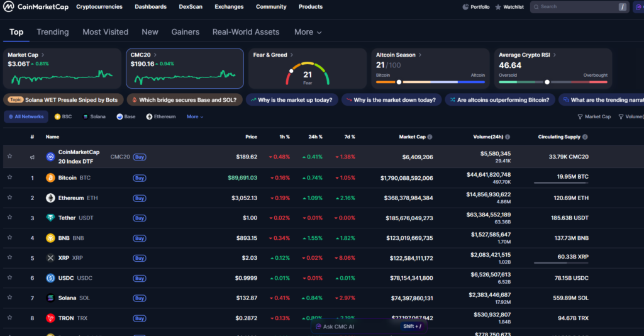Click the Solana coin icon in table

tap(50, 298)
